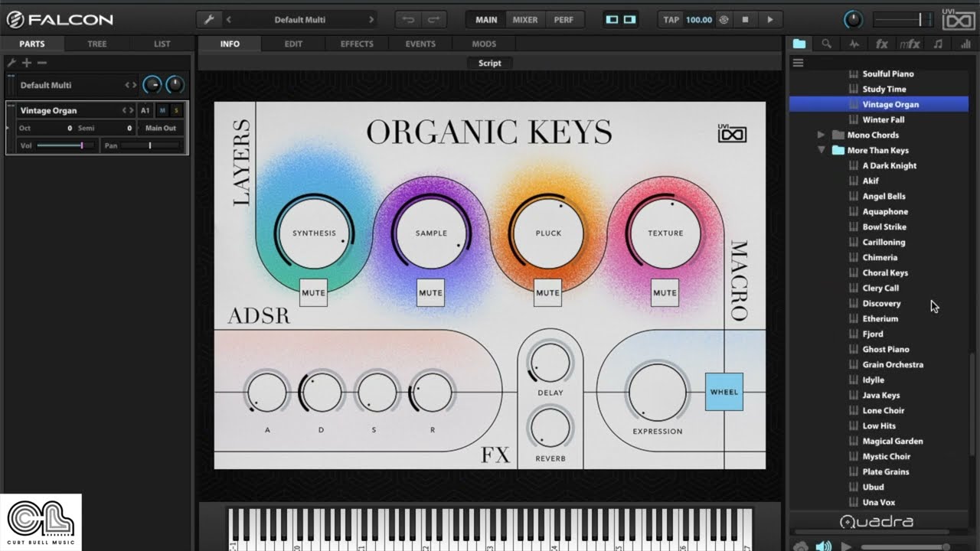Open the EDIT tab
The width and height of the screenshot is (980, 551).
click(x=293, y=44)
